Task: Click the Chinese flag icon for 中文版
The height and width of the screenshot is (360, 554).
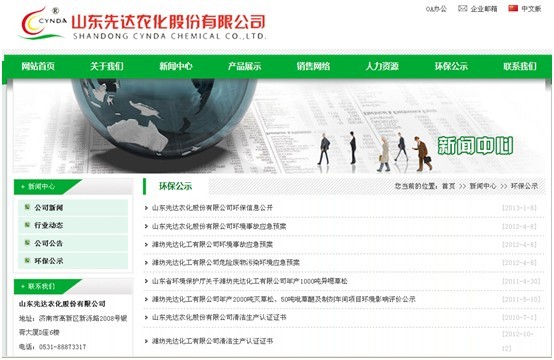Action: (513, 8)
